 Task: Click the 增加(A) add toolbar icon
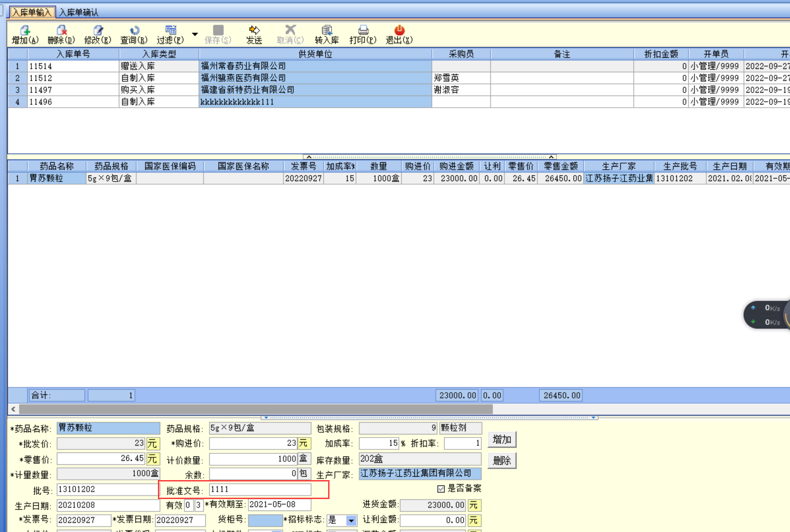coord(25,35)
